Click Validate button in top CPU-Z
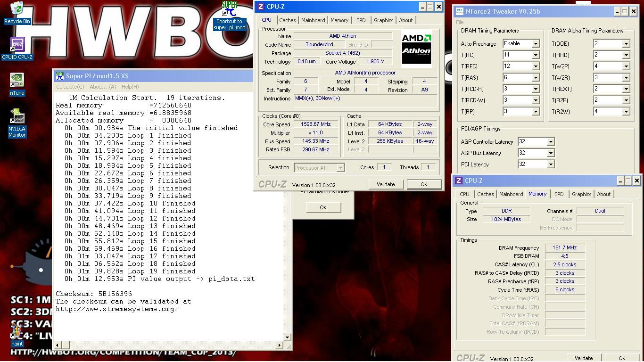The width and height of the screenshot is (644, 362). (x=386, y=184)
